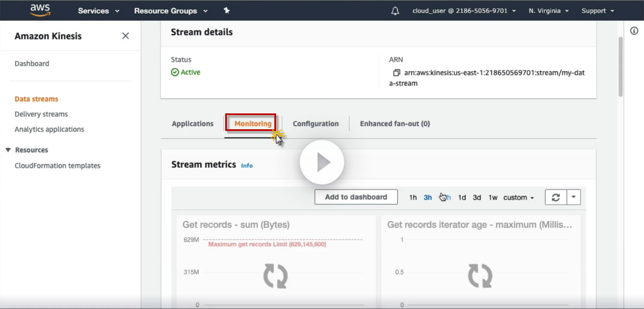Open the pinned shortcuts star icon

pyautogui.click(x=227, y=11)
